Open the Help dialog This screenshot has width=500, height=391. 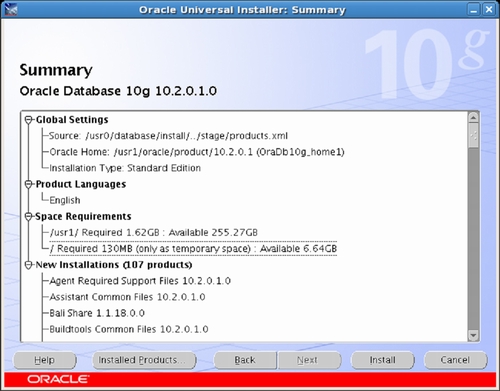pyautogui.click(x=44, y=360)
